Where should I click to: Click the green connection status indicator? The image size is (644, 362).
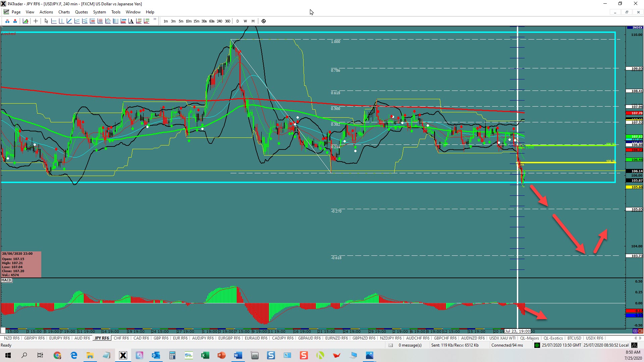tap(537, 345)
